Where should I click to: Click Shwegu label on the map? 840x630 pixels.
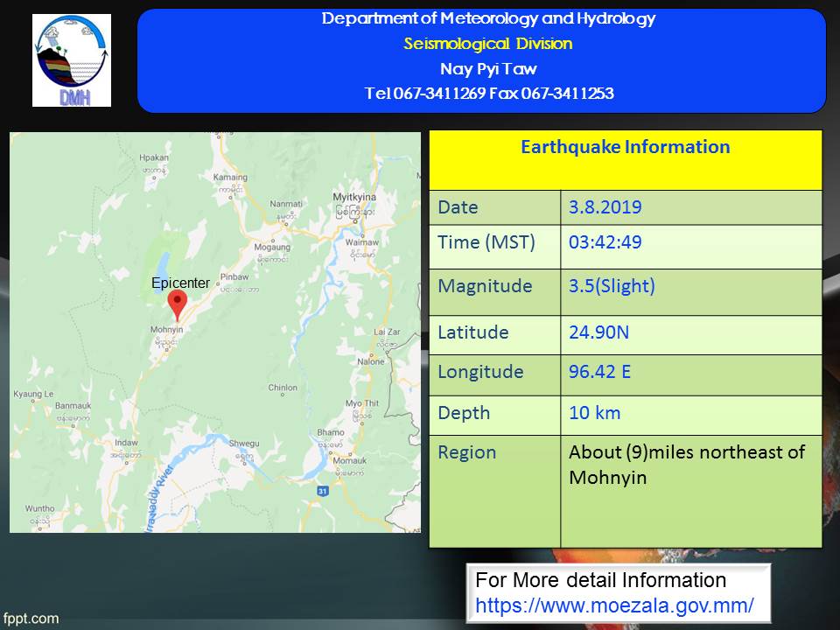coord(244,444)
